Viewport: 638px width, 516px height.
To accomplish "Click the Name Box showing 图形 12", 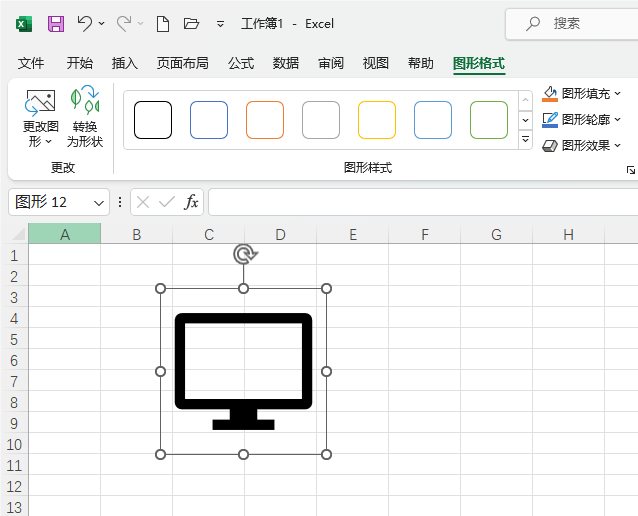I will [x=51, y=202].
